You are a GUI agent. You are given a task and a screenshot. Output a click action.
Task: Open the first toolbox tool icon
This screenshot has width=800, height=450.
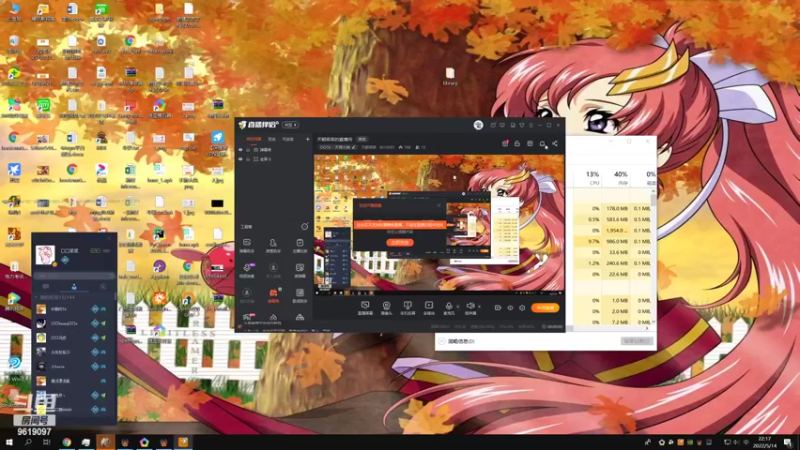[x=246, y=245]
